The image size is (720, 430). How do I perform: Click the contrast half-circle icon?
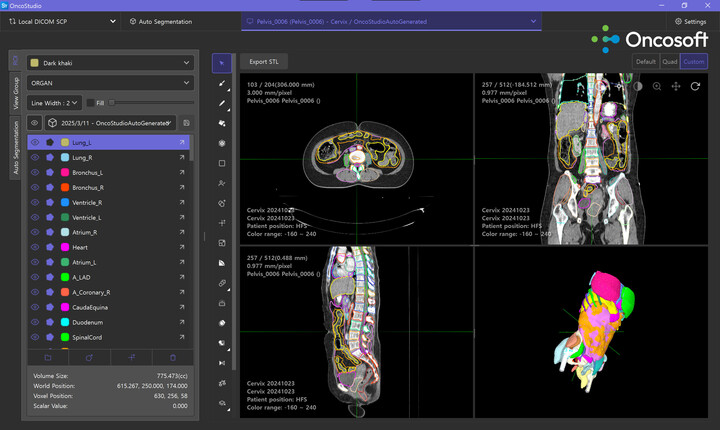click(x=637, y=86)
